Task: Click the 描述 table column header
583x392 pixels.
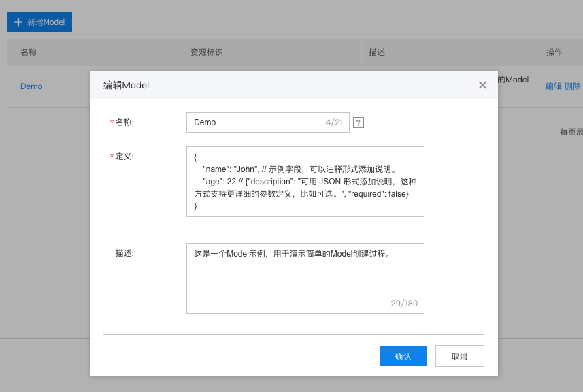Action: pos(377,52)
